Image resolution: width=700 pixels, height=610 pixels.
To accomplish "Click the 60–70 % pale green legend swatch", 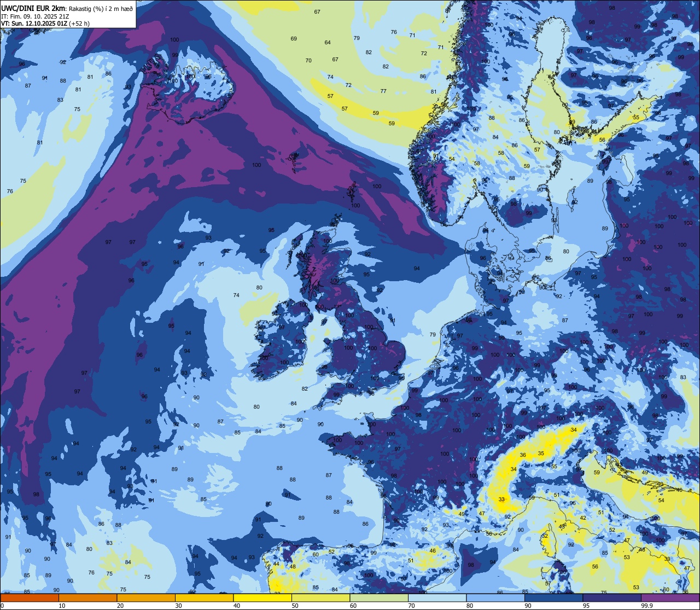I will [379, 598].
